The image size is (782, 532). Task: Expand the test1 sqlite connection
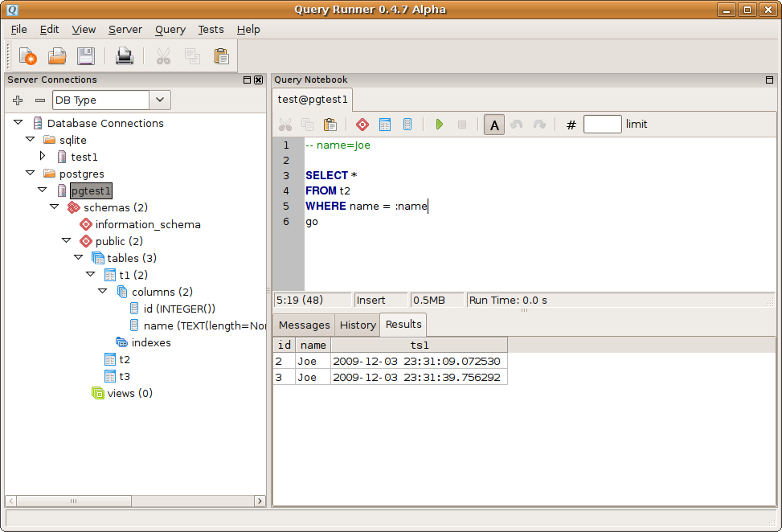(x=43, y=156)
